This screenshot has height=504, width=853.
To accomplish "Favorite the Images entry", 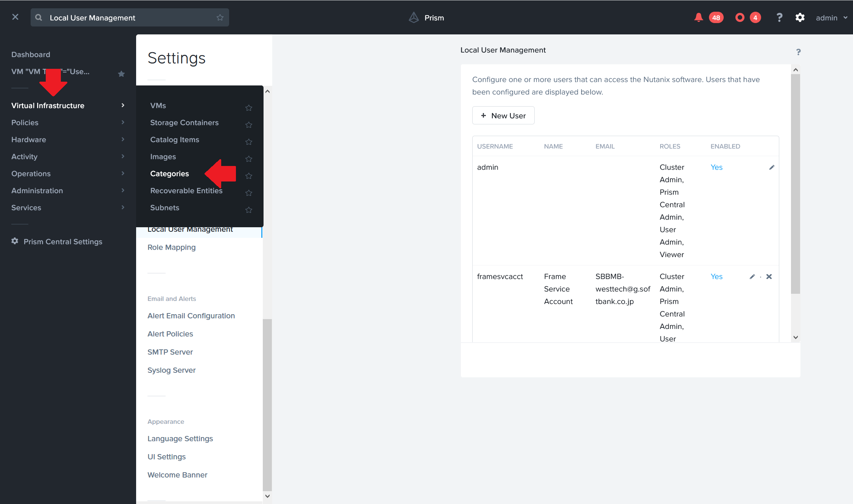I will [248, 159].
